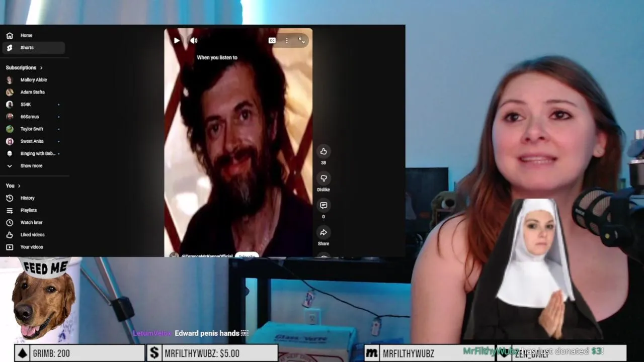Open @TerenceMcKennaOfficial channel link
This screenshot has width=644, height=362.
pos(207,255)
